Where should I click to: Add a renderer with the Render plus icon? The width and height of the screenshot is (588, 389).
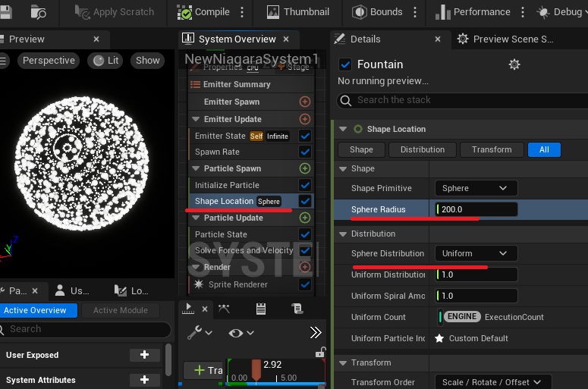305,267
